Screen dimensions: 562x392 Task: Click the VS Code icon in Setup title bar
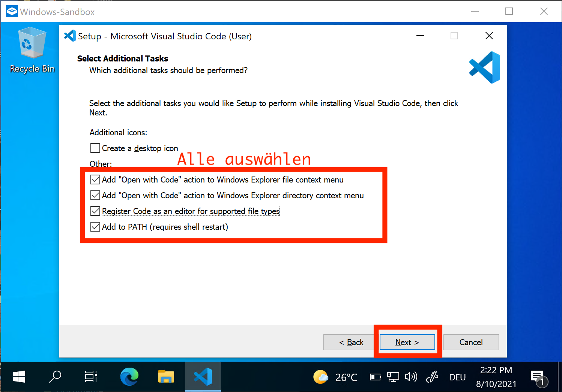pos(70,36)
